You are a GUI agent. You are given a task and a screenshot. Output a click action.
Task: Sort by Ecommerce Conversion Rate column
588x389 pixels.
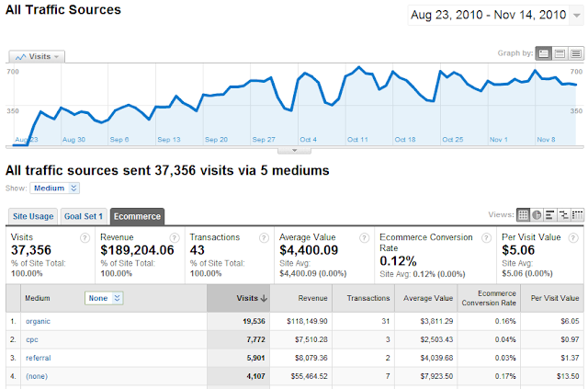pos(489,298)
